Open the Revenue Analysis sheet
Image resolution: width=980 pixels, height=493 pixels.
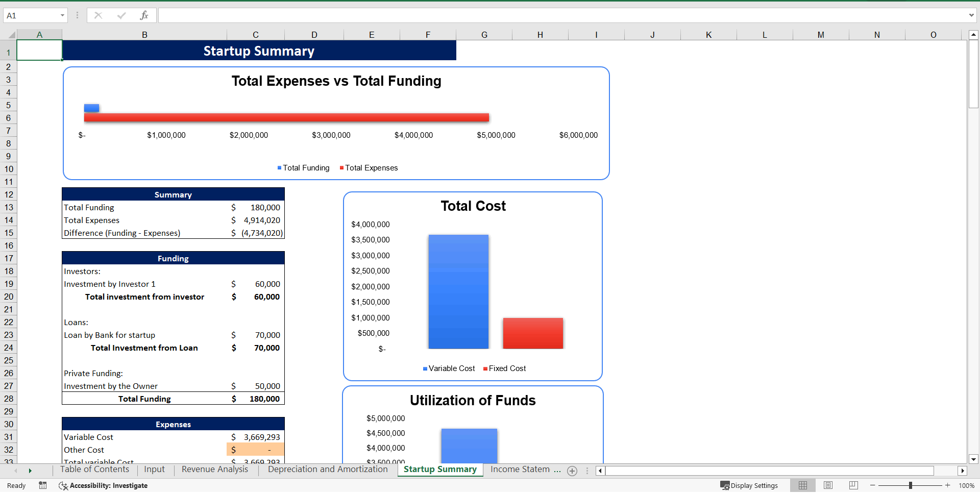[x=214, y=470]
